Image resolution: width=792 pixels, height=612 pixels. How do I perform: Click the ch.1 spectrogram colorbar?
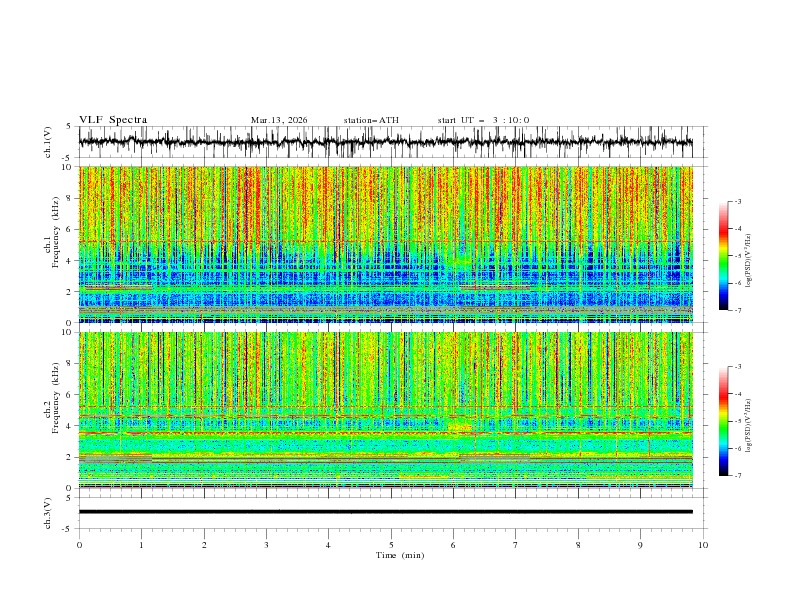(x=723, y=256)
